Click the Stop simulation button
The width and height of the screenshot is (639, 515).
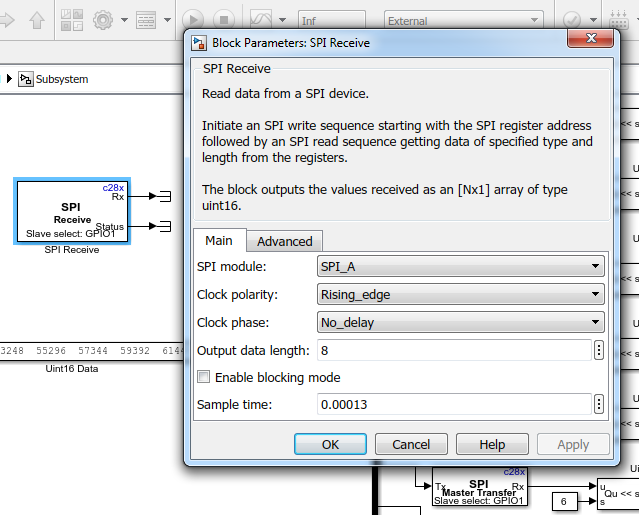tap(224, 20)
